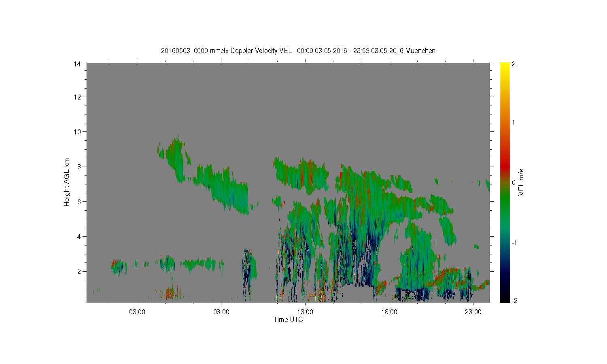The height and width of the screenshot is (364, 607).
Task: Click the yellow top end of the velocity colorbar
Action: [505, 66]
